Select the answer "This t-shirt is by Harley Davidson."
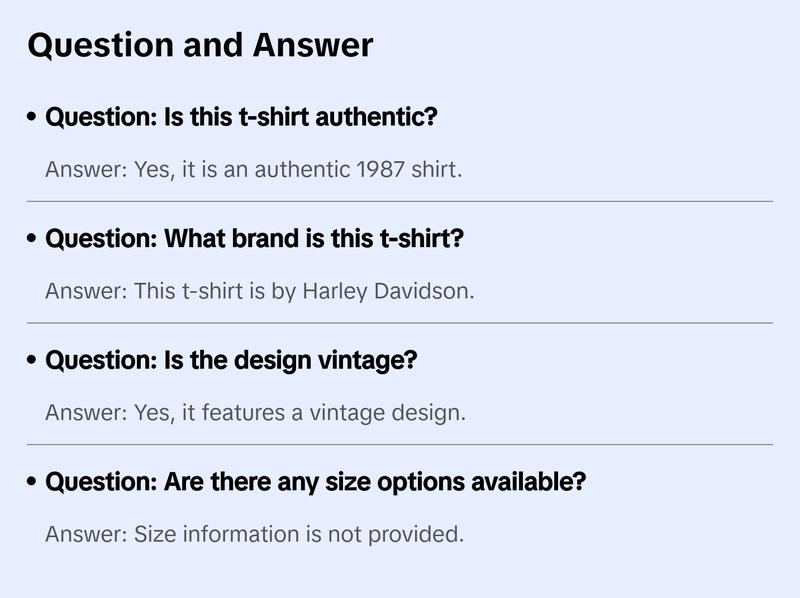The height and width of the screenshot is (598, 800). click(260, 291)
